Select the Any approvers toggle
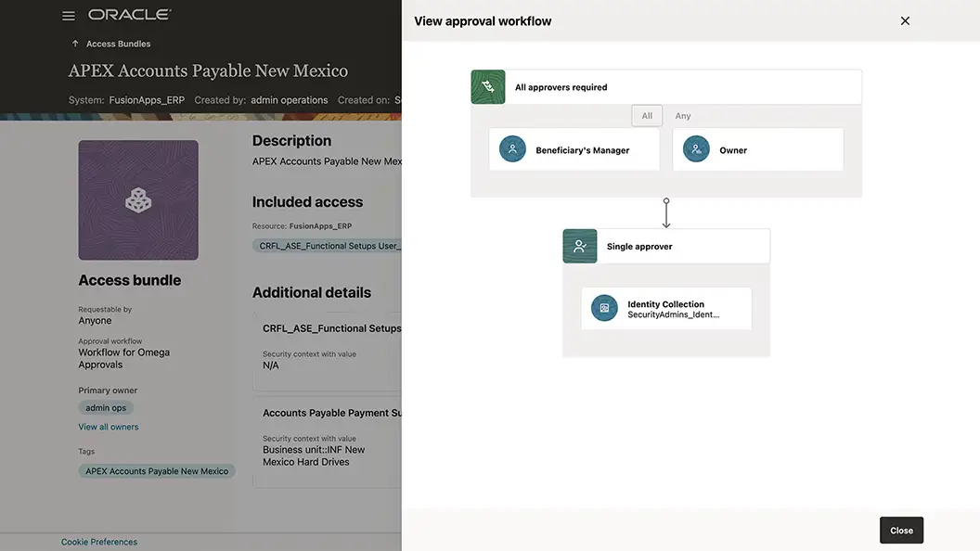 (682, 116)
